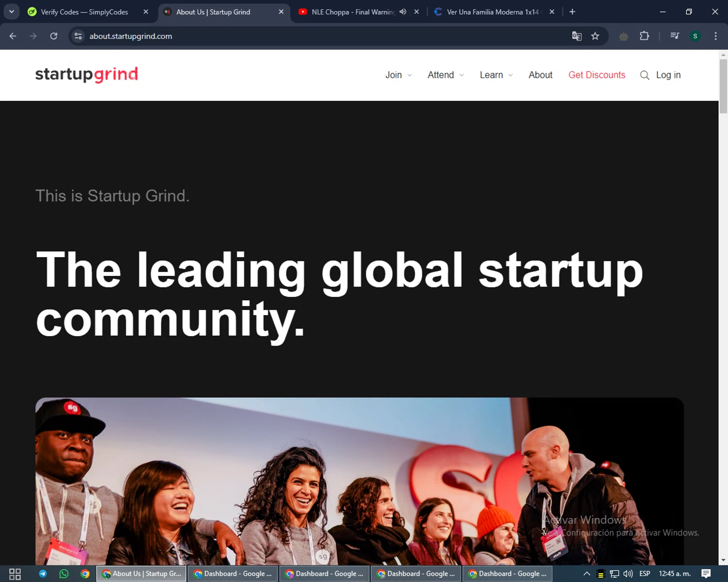
Task: Select the About Us | Startup Gr... taskbar window
Action: pos(142,574)
